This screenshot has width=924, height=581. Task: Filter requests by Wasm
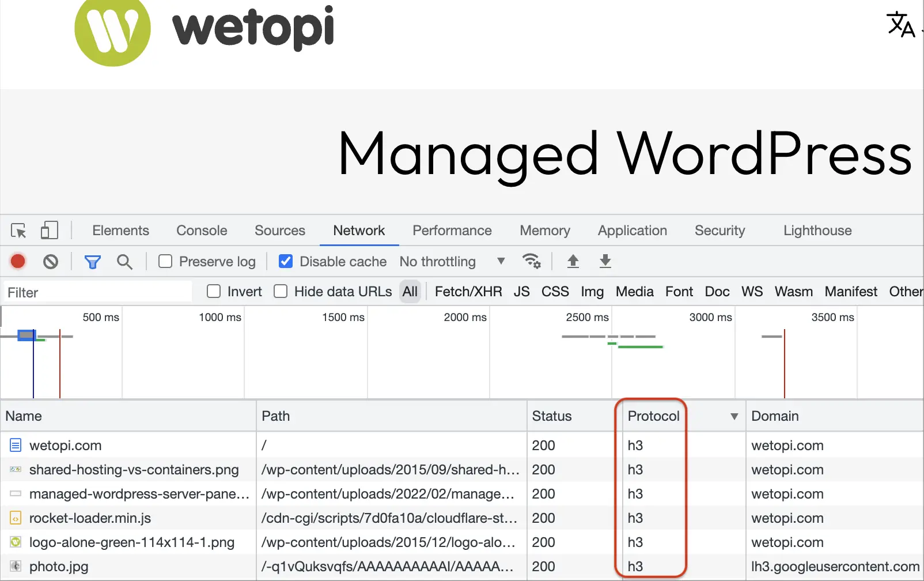[794, 292]
